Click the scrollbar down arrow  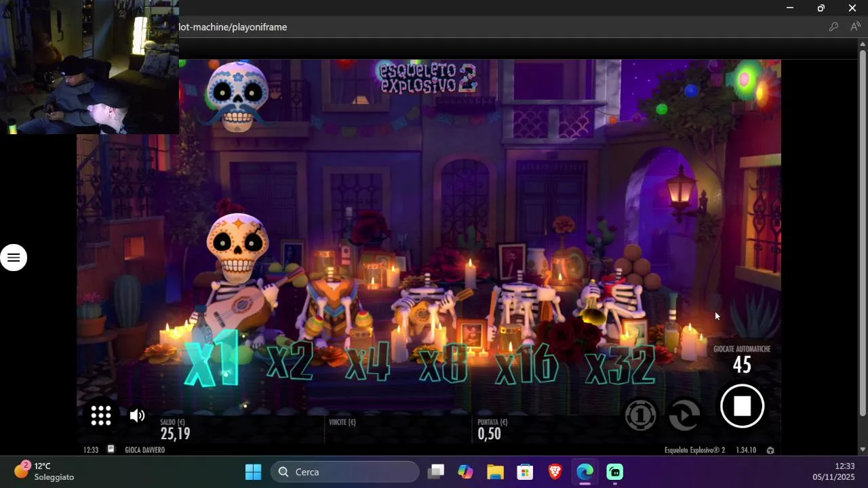[863, 450]
